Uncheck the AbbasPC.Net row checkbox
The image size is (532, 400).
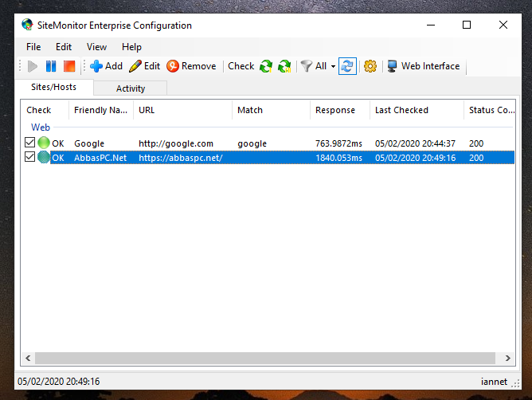click(29, 157)
